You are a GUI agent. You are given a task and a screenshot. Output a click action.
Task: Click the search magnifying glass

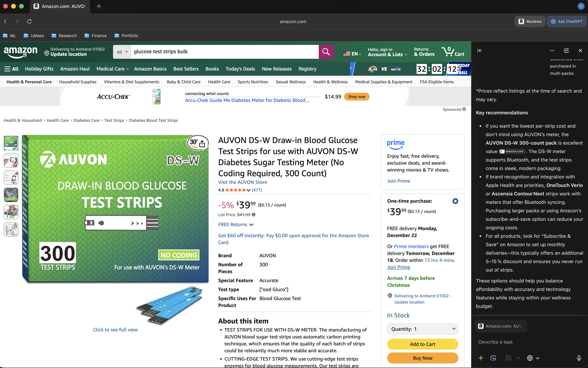tap(326, 52)
